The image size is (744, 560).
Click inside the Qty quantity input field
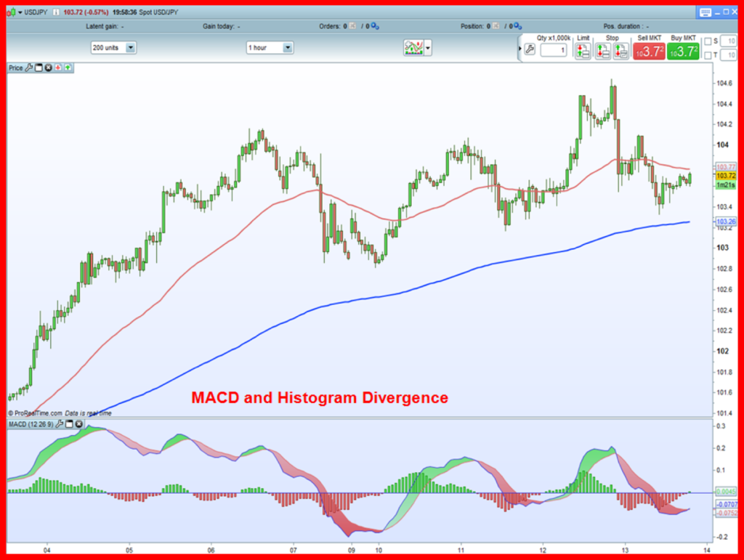coord(552,49)
